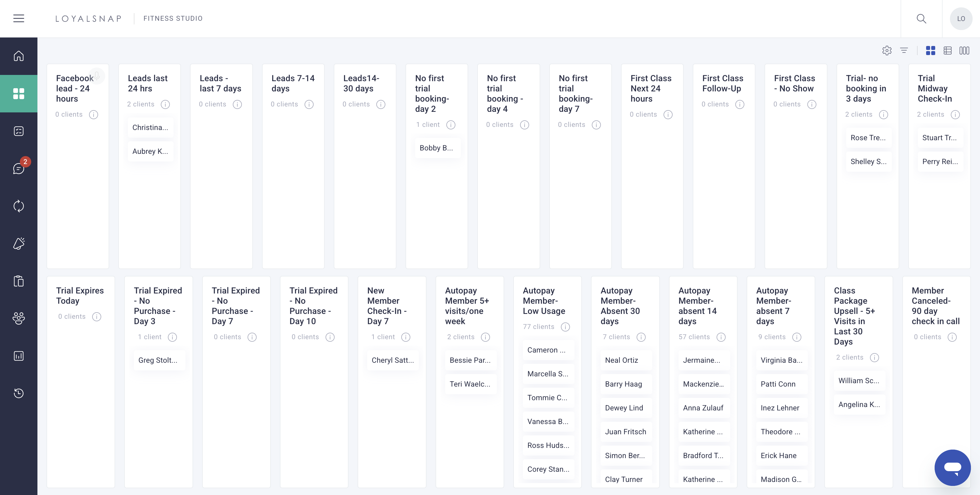The width and height of the screenshot is (980, 495).
Task: Open the chat icon with notification badge
Action: point(19,169)
